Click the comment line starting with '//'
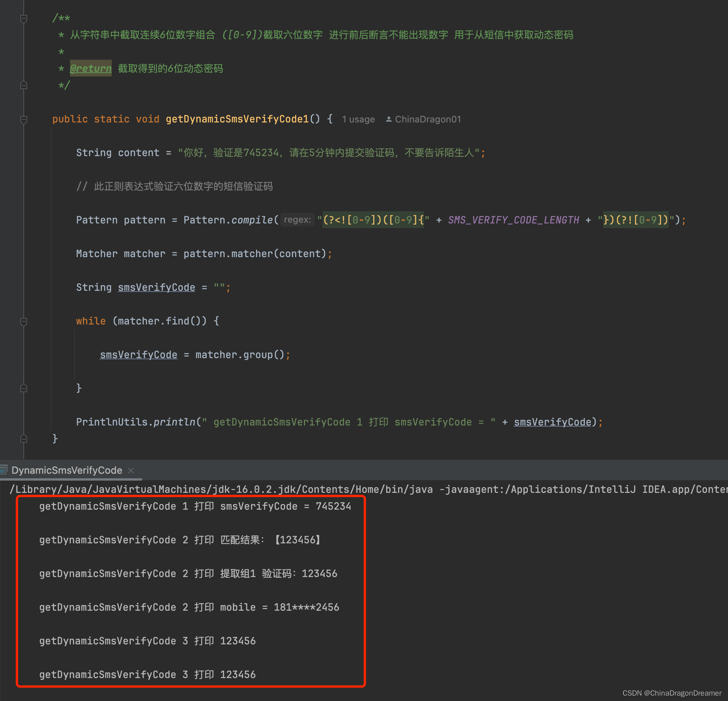728x701 pixels. tap(175, 186)
